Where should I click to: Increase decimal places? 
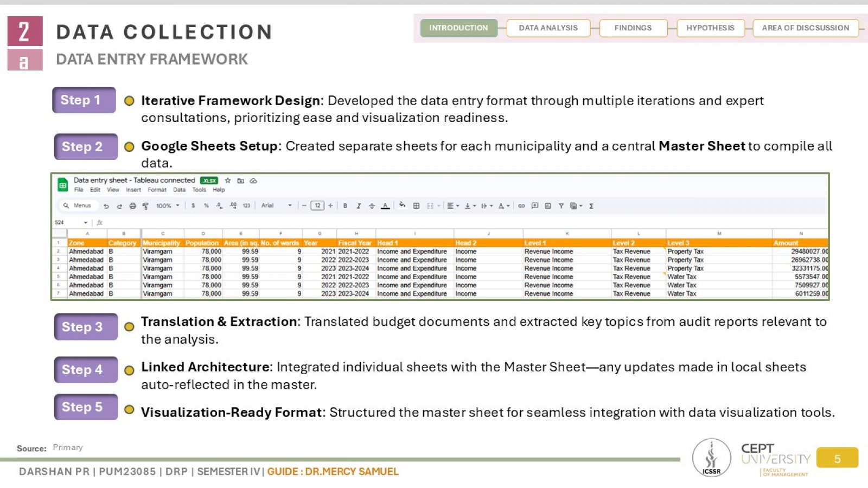click(233, 206)
